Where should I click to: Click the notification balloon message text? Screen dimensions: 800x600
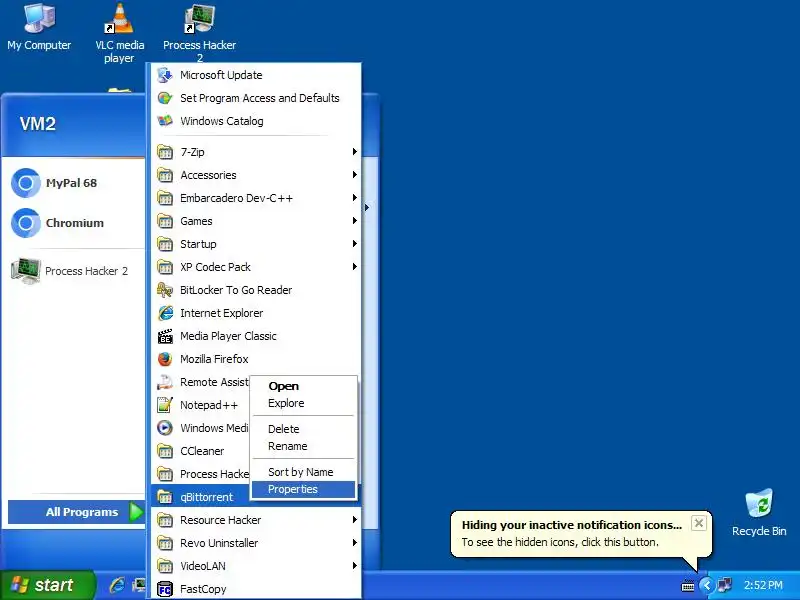[560, 542]
